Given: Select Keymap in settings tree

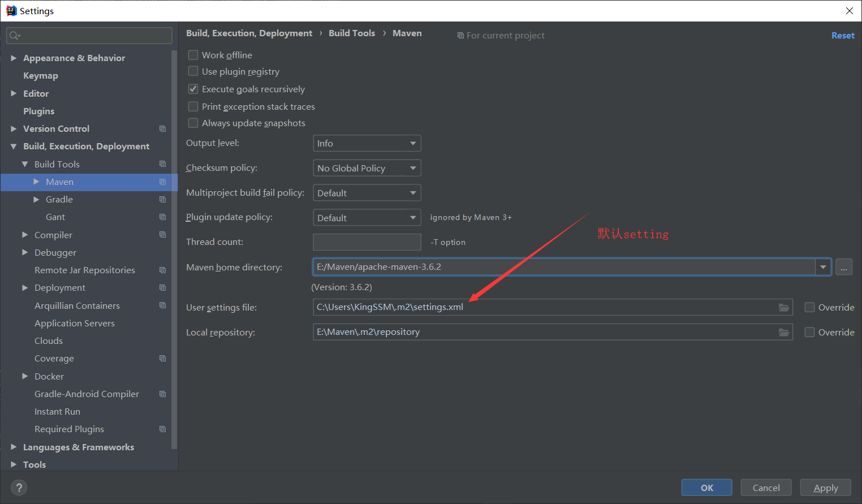Looking at the screenshot, I should pos(41,76).
